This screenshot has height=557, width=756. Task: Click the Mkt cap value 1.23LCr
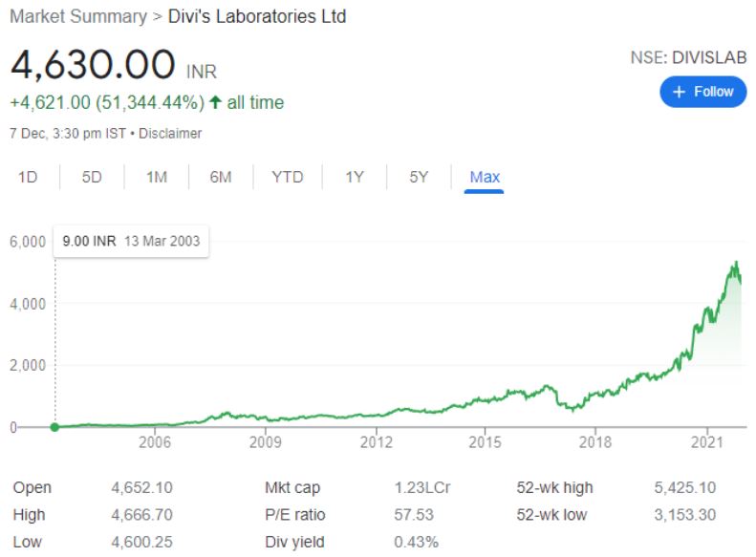pyautogui.click(x=421, y=487)
